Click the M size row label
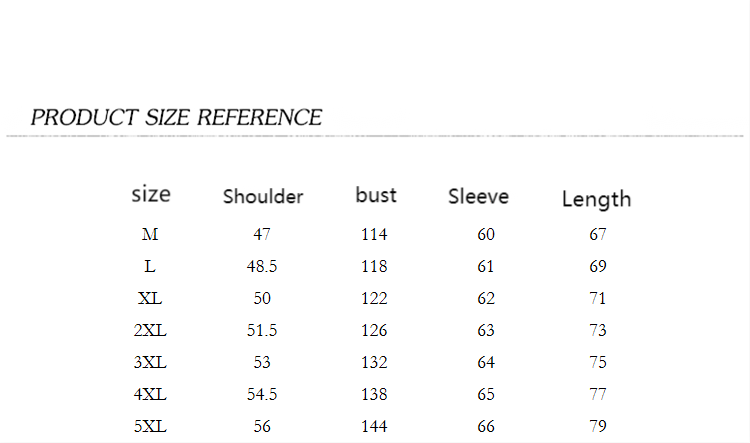This screenshot has width=750, height=443. click(150, 235)
